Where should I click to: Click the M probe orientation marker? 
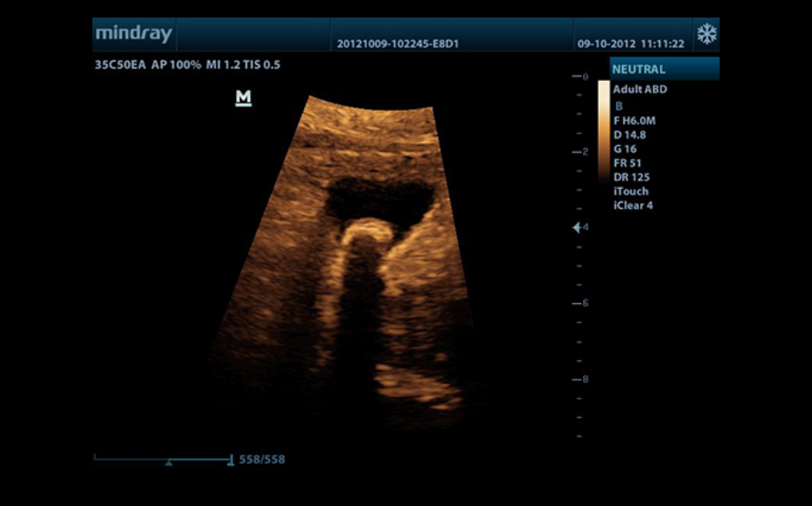click(x=243, y=98)
